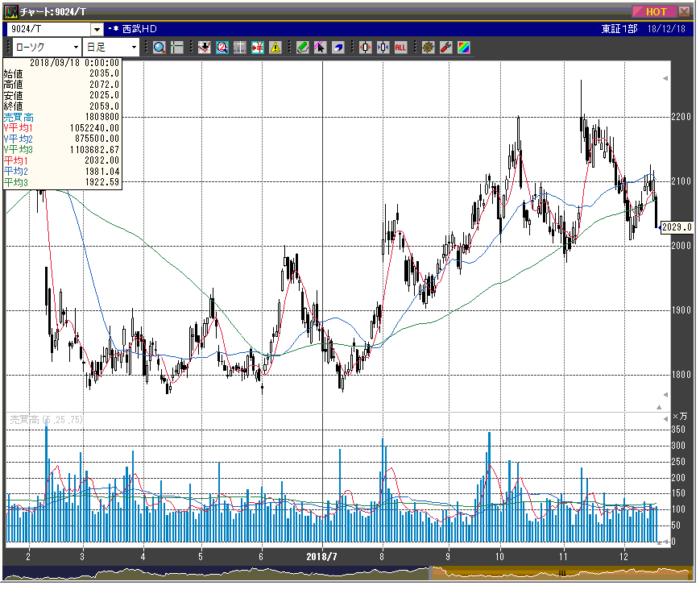Click the 350 volume axis label
The width and height of the screenshot is (700, 594).
[x=678, y=430]
